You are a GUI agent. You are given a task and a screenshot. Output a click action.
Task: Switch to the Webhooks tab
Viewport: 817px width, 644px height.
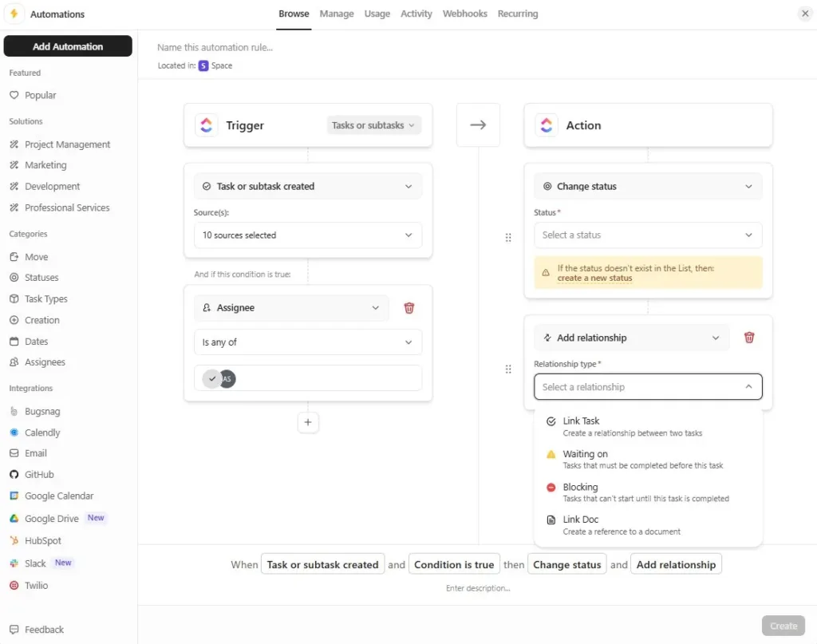(x=465, y=14)
